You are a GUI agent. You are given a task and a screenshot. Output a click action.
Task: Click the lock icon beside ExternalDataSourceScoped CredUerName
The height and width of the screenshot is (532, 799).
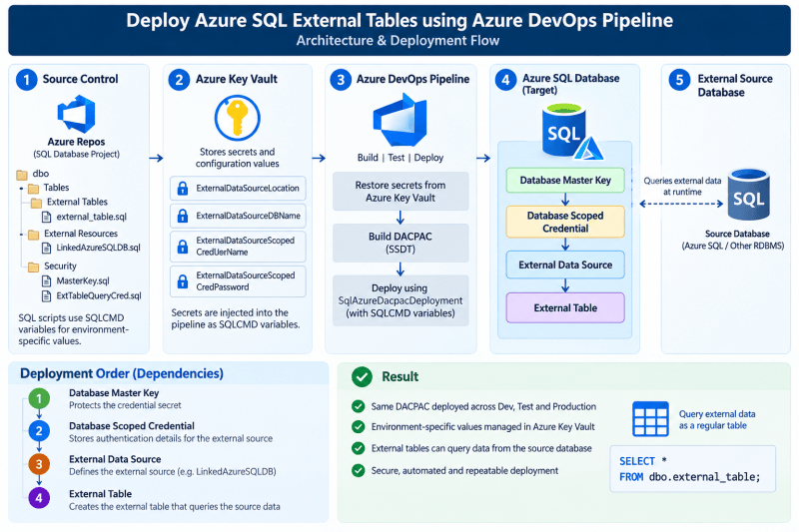click(x=183, y=247)
